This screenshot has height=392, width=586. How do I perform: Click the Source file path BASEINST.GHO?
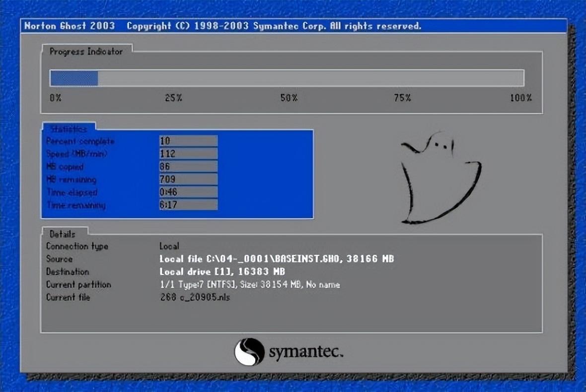click(277, 259)
